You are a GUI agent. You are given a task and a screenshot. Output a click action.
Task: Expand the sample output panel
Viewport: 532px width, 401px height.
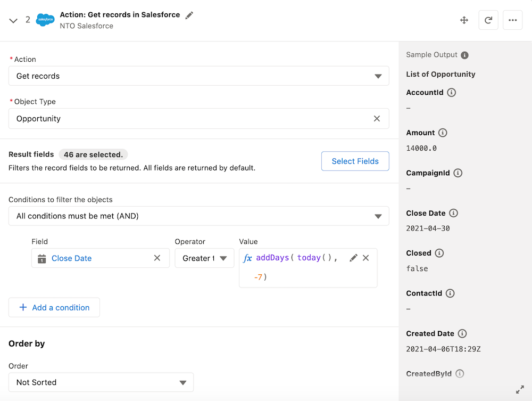pyautogui.click(x=520, y=389)
